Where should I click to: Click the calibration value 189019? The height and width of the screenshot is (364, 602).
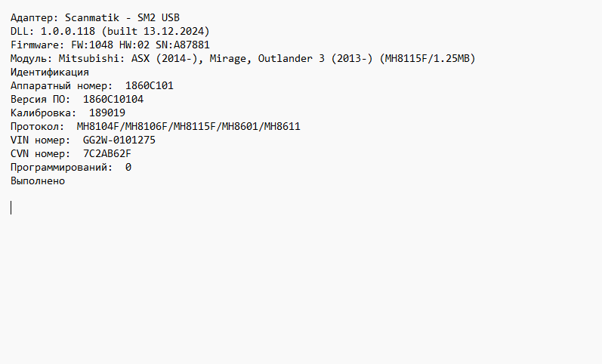[x=107, y=113]
